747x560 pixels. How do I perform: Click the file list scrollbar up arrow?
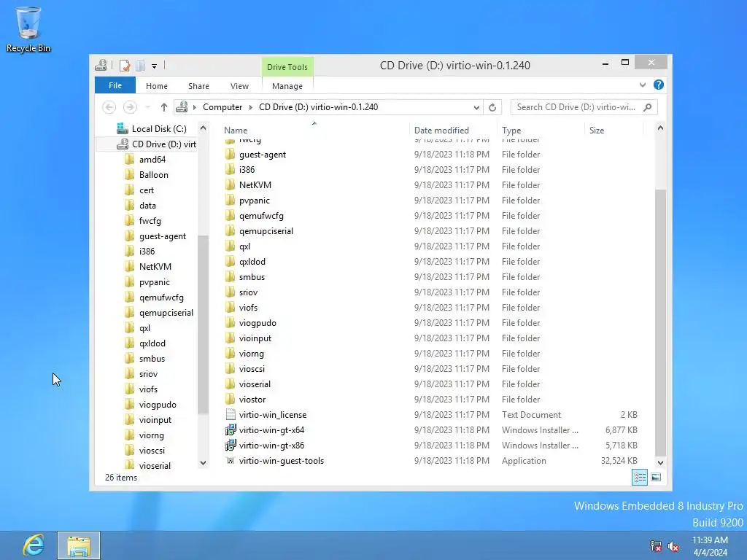pyautogui.click(x=660, y=128)
